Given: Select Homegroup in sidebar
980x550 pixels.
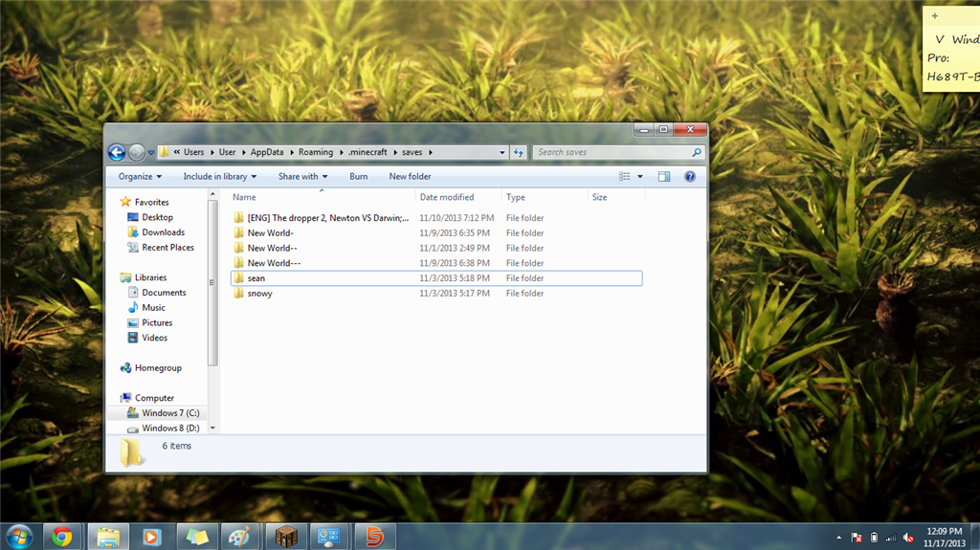Looking at the screenshot, I should coord(158,367).
